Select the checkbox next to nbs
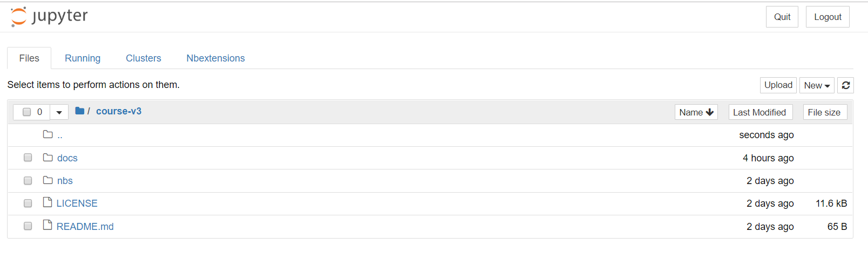Screen dimensions: 868x265 tap(28, 181)
